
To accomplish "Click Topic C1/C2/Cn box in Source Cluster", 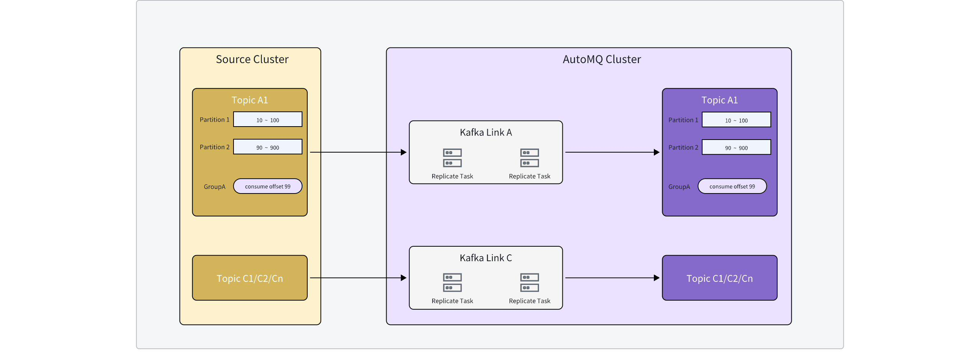I will click(x=250, y=278).
